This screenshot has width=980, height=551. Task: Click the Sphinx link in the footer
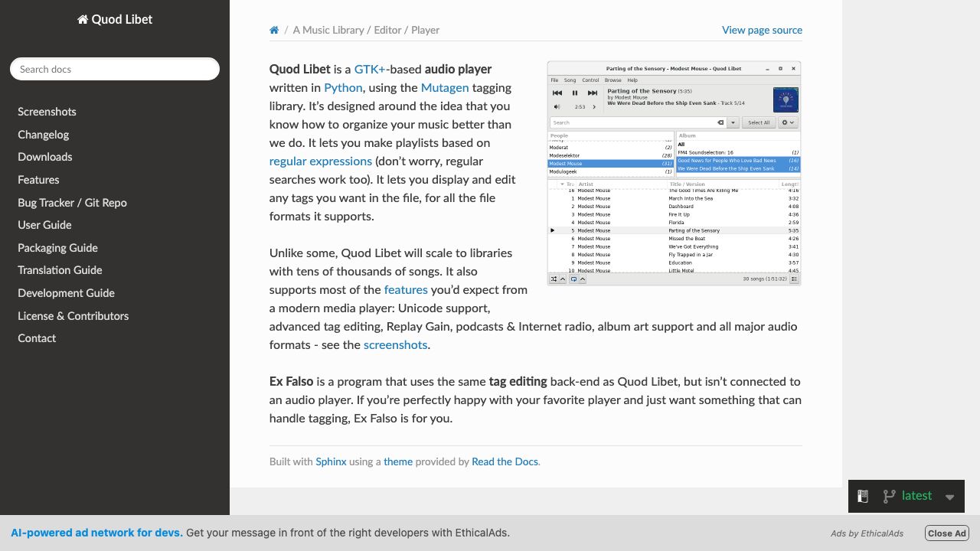pos(331,461)
